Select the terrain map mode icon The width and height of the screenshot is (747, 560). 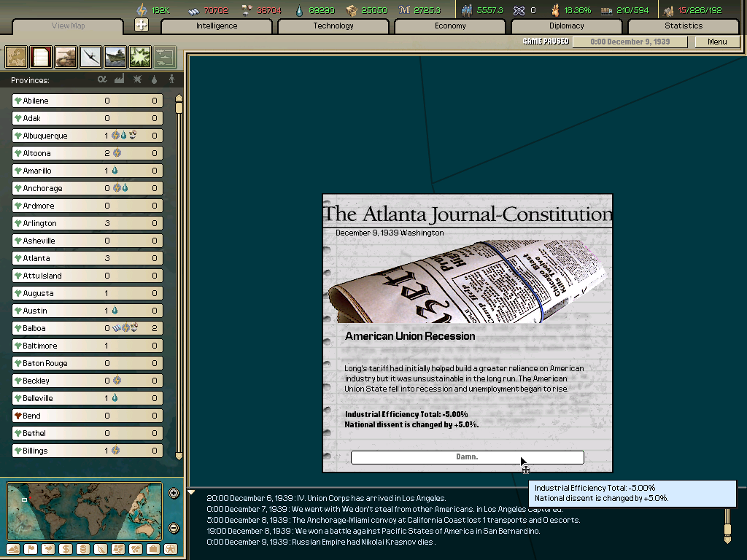[x=13, y=549]
